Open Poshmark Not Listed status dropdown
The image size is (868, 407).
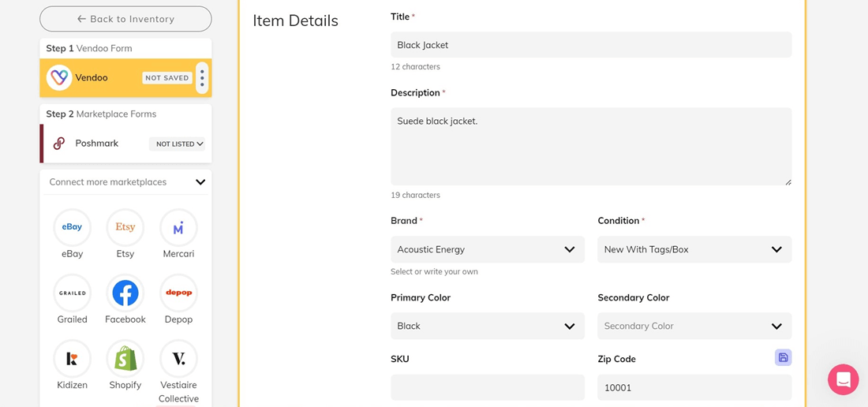pos(179,144)
